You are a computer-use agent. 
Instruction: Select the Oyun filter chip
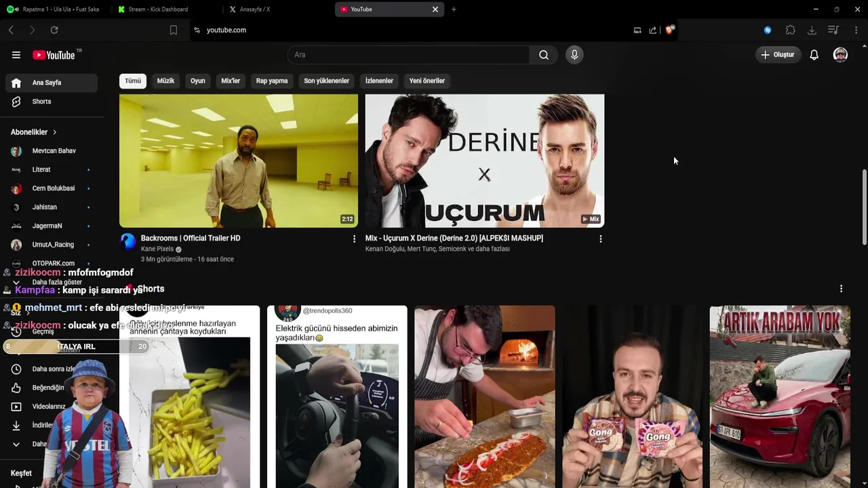pos(197,81)
